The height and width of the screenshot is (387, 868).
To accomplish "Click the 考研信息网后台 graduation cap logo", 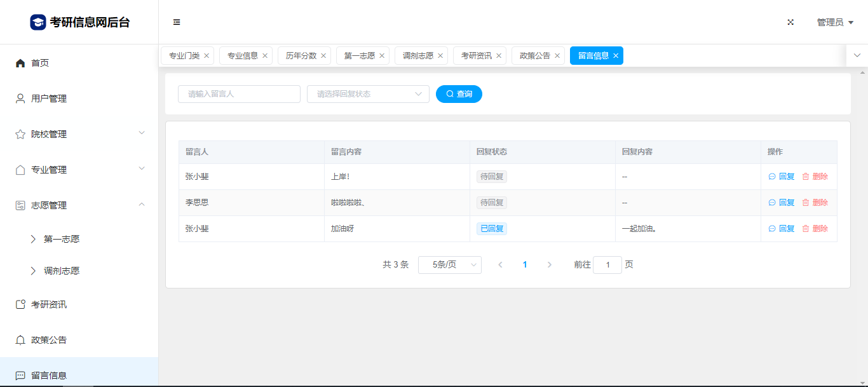I will point(38,22).
